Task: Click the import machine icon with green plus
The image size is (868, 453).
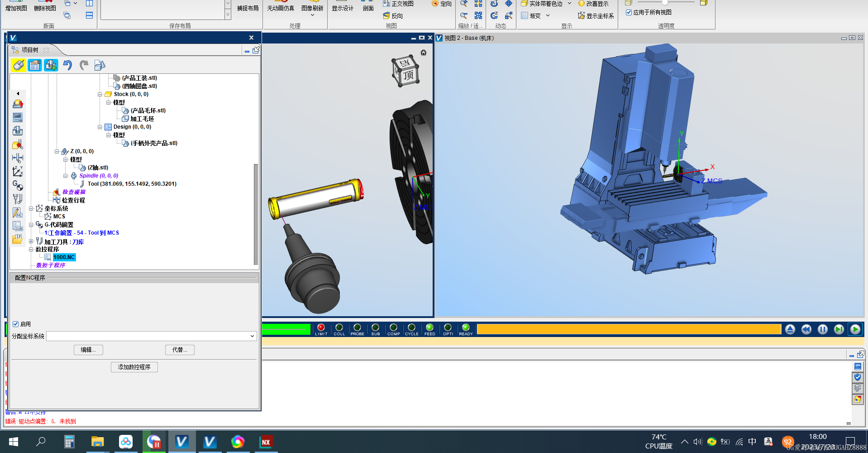Action: [x=51, y=65]
